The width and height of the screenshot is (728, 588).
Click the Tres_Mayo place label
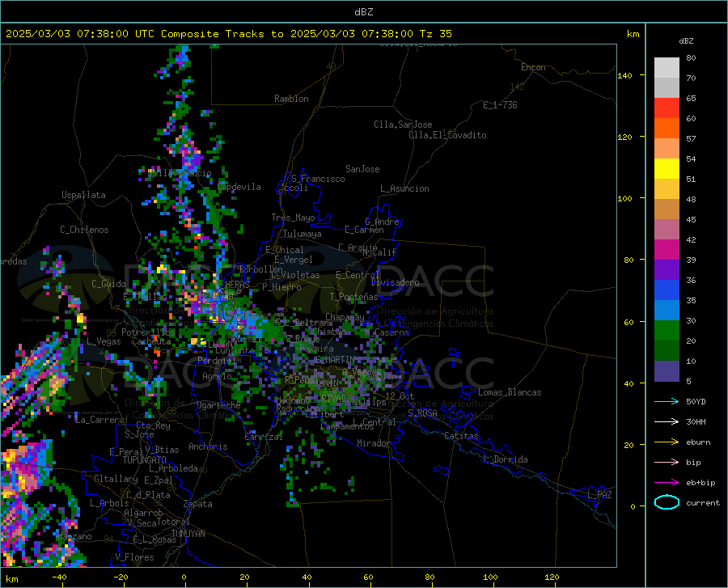[293, 218]
